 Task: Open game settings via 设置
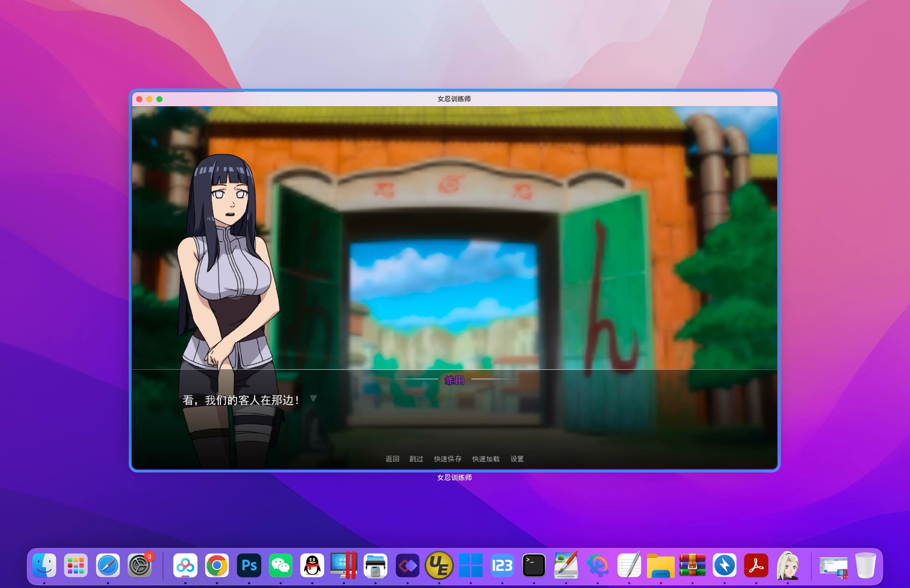tap(517, 459)
